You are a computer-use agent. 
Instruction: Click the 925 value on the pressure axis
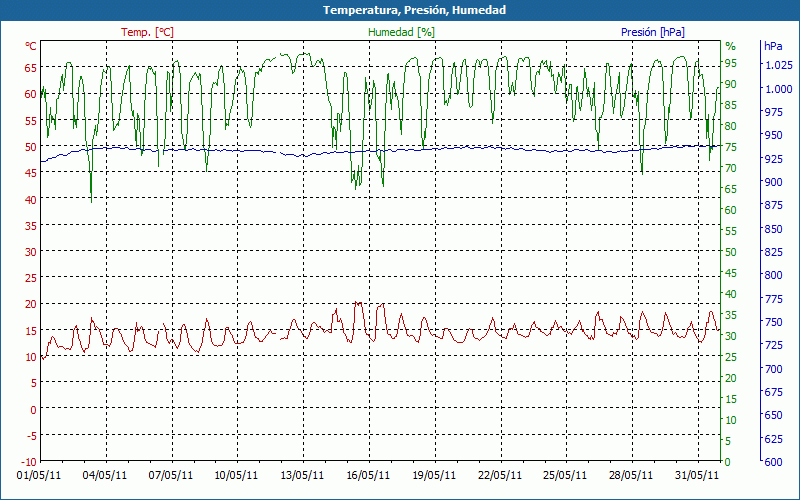click(773, 159)
